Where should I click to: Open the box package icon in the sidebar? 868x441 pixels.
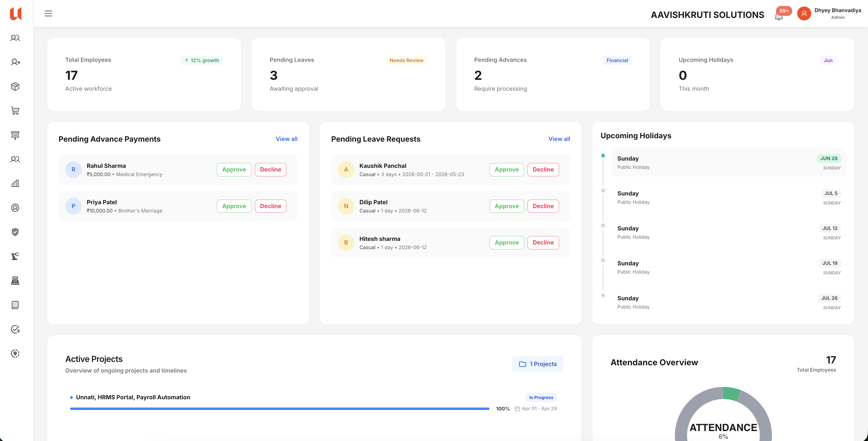[15, 87]
